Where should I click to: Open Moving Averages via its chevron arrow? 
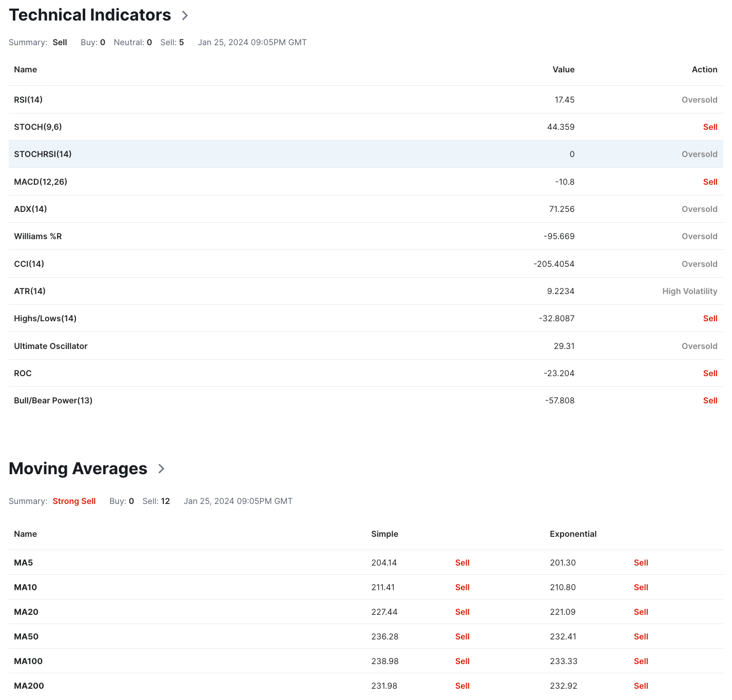pos(161,469)
